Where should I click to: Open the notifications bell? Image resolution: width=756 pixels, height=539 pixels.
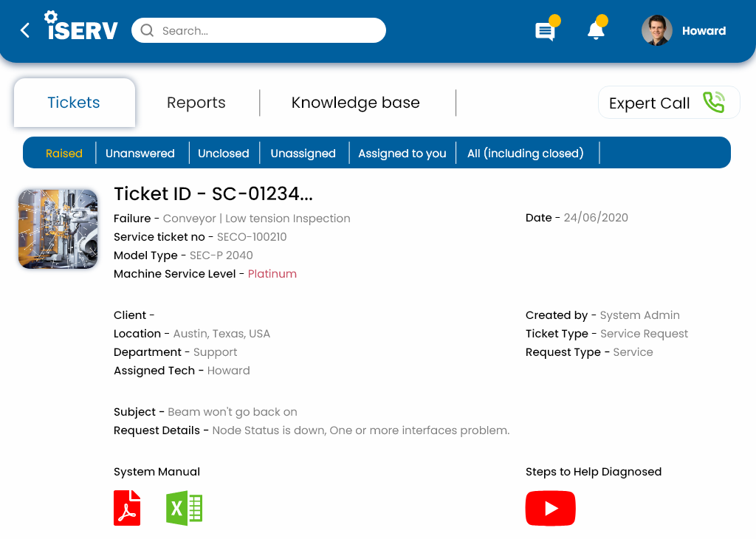[596, 31]
